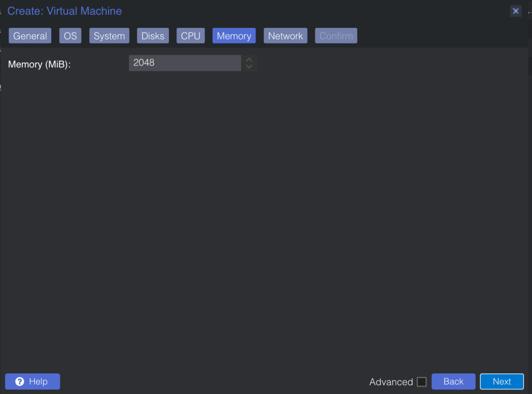
Task: Open the Network tab
Action: coord(285,36)
